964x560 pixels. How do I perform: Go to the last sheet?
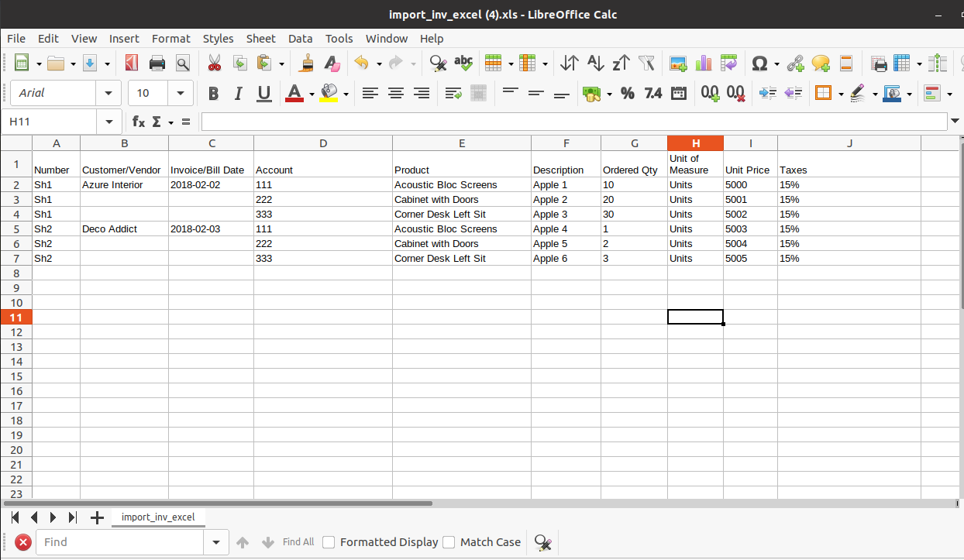tap(73, 517)
